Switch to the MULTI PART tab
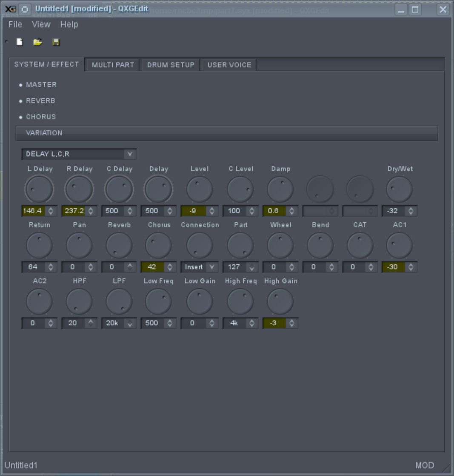Viewport: 454px width, 476px height. click(113, 65)
